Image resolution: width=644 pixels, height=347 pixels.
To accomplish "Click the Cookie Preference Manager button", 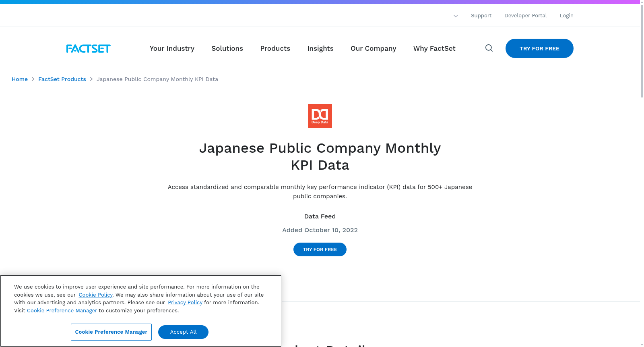I will (111, 332).
